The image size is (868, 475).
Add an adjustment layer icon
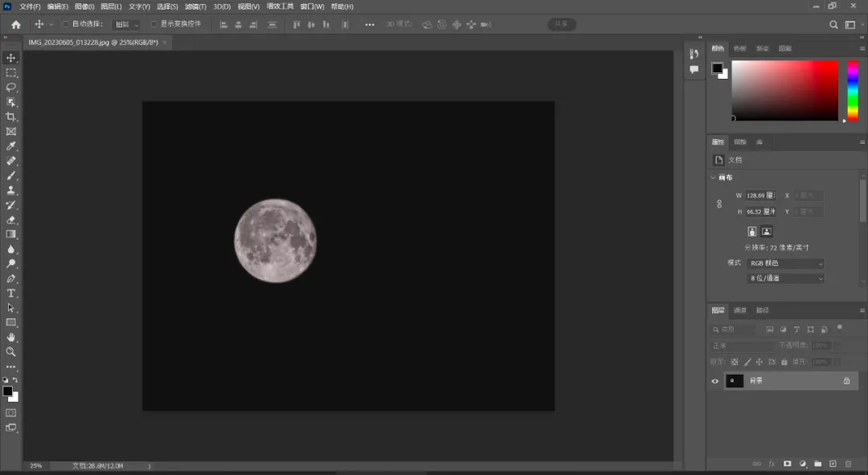pos(803,464)
